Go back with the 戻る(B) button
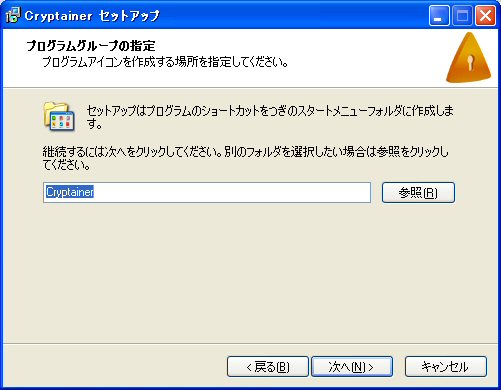The image size is (501, 390). [x=268, y=367]
